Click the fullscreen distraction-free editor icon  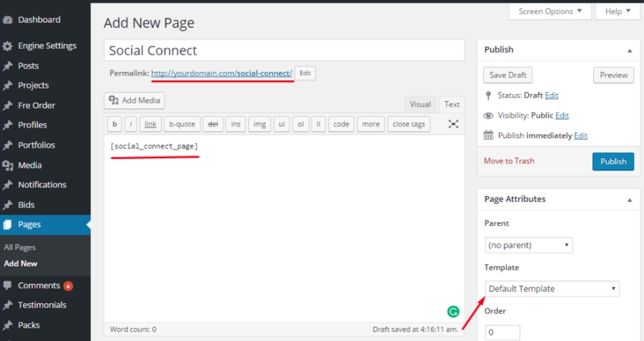[453, 124]
